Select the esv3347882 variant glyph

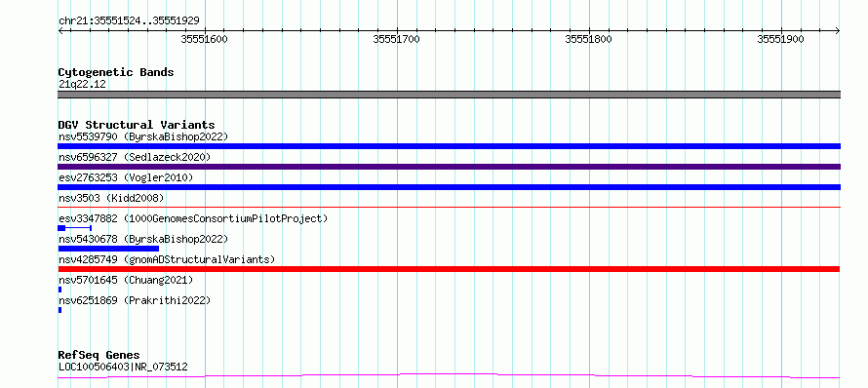[75, 228]
